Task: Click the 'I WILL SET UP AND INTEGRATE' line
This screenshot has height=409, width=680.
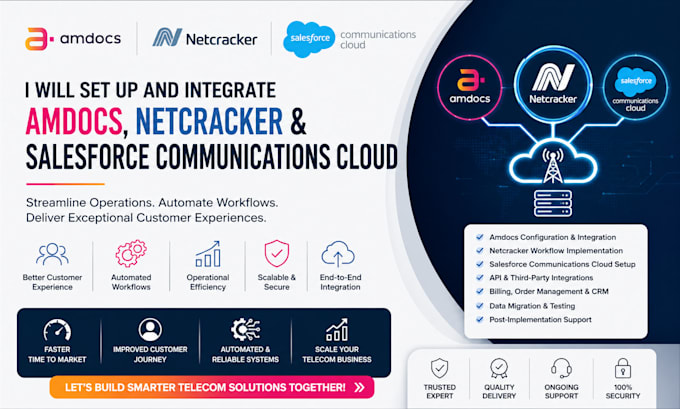Action: [150, 90]
